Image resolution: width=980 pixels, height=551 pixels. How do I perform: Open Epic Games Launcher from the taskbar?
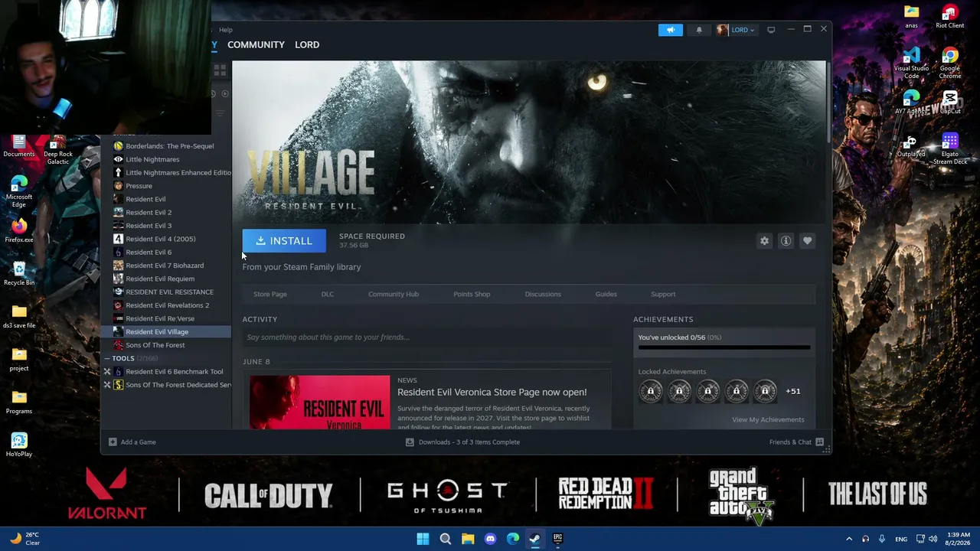click(557, 539)
